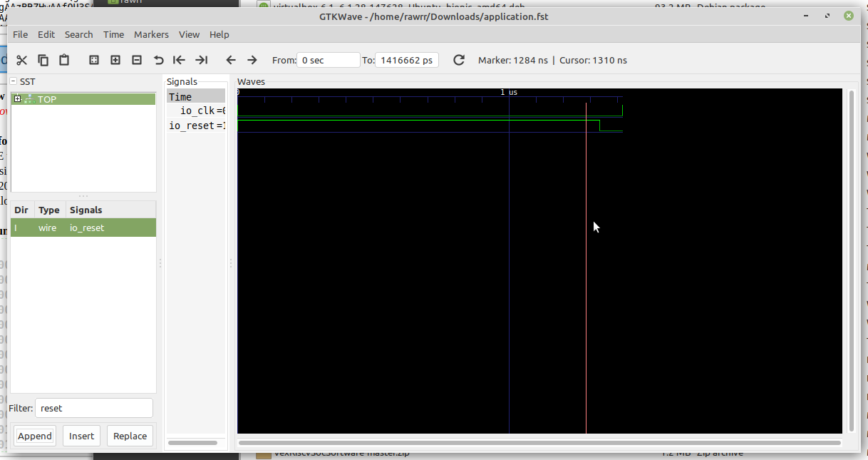868x460 pixels.
Task: Click the Zoom Undo icon
Action: click(158, 60)
